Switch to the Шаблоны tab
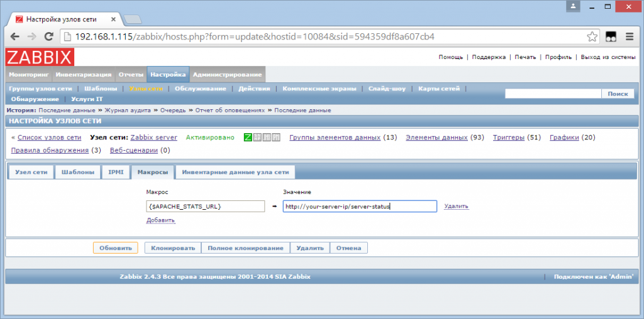Image resolution: width=644 pixels, height=319 pixels. click(x=77, y=172)
